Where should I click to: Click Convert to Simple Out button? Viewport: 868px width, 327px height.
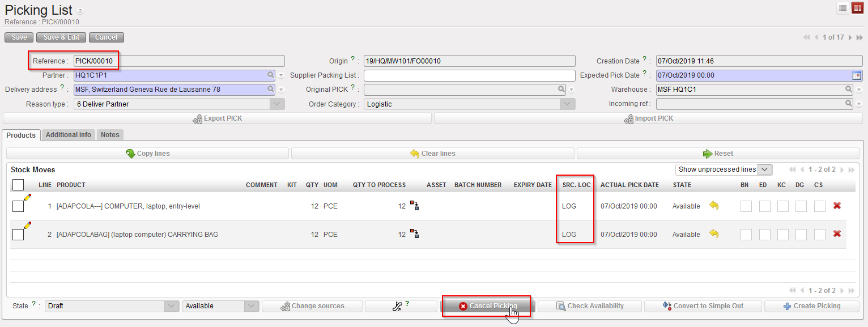[x=703, y=306]
